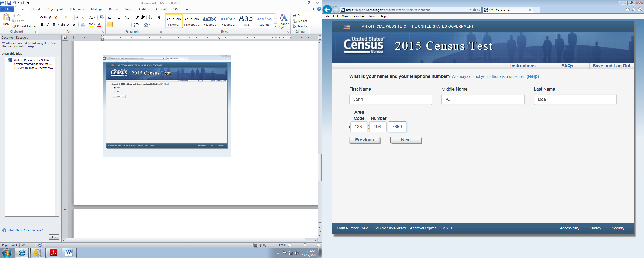
Task: Apply subscript formatting
Action: click(x=69, y=25)
